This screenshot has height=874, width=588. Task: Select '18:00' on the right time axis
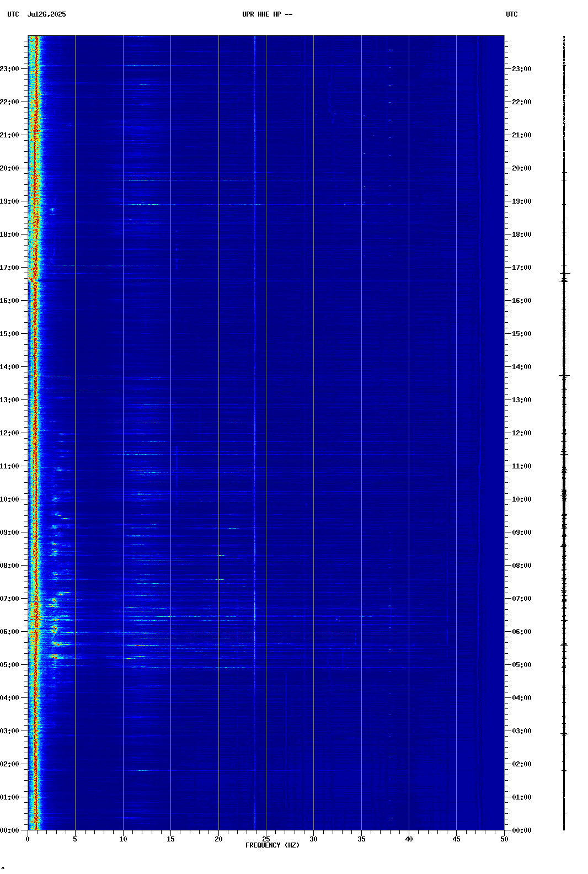point(522,235)
